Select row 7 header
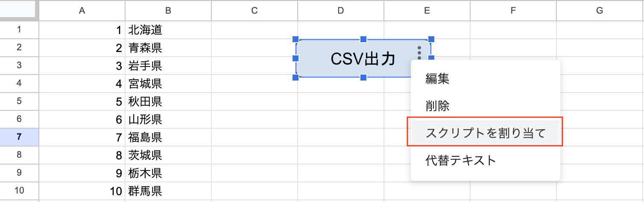Image resolution: width=644 pixels, height=202 pixels. coord(19,137)
